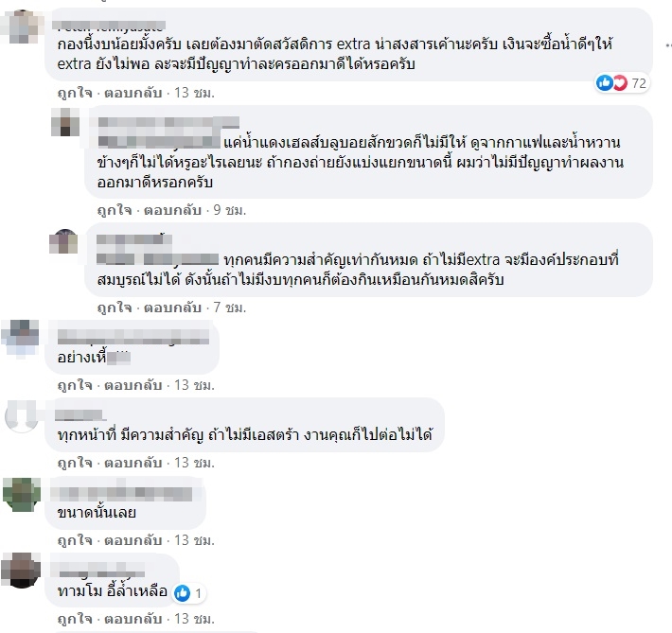Reply to the 7 ชม. reply comment
Viewport: 672px width, 633px height.
(172, 308)
